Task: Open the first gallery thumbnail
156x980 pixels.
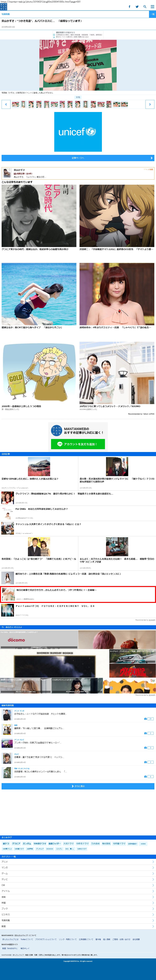Action: tap(15, 104)
